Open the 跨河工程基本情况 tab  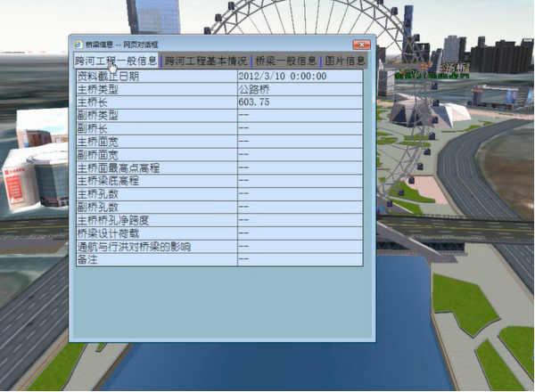206,61
